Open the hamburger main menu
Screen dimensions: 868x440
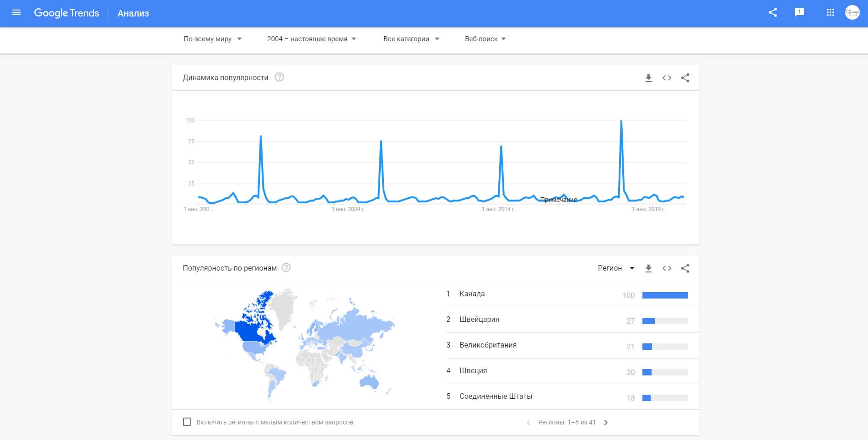(x=16, y=13)
